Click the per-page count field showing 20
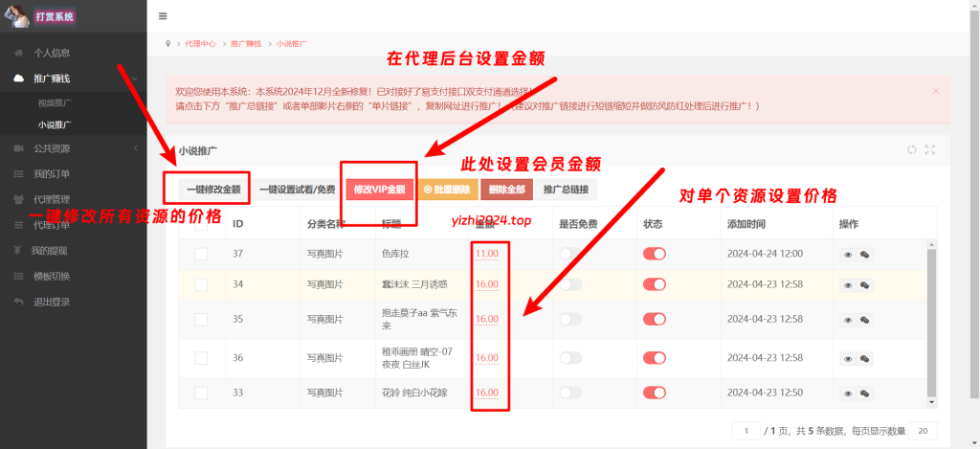 pyautogui.click(x=924, y=431)
